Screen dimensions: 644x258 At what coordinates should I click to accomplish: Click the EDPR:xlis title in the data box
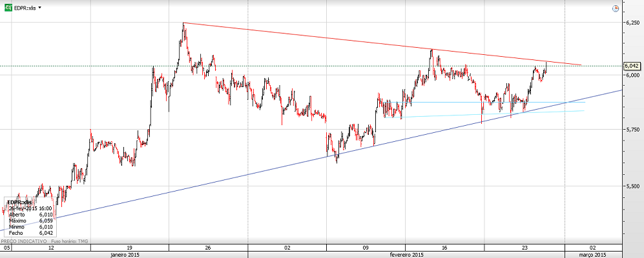19,203
